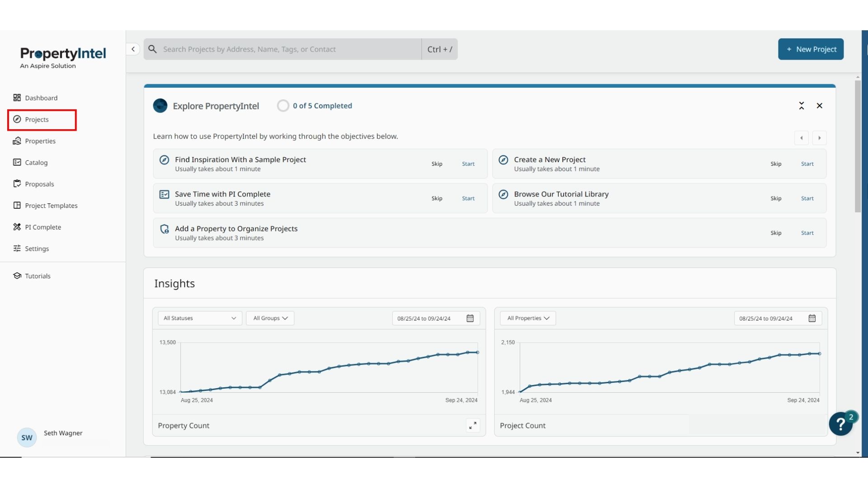Click the New Project button
This screenshot has width=868, height=488.
(x=811, y=49)
